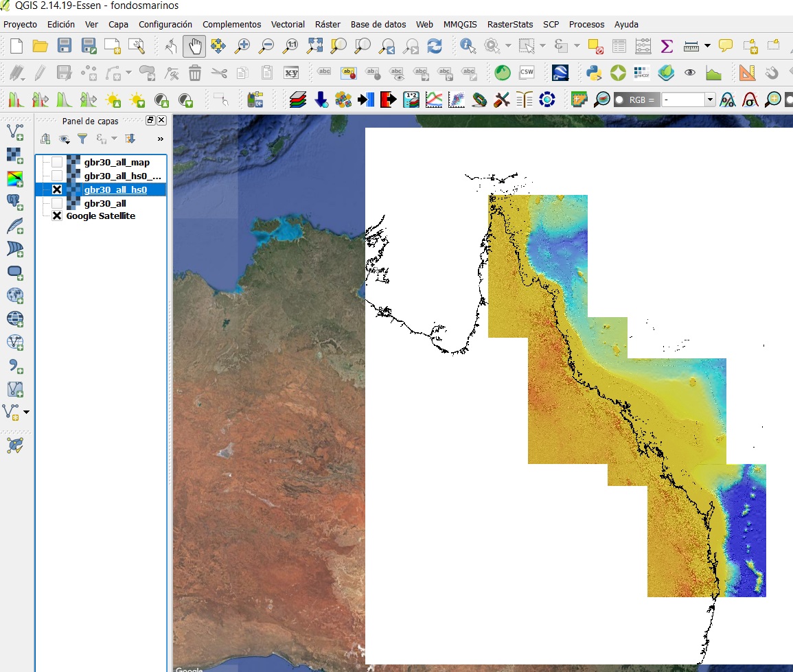Open the Ráster menu
This screenshot has height=672, width=793.
pyautogui.click(x=327, y=24)
